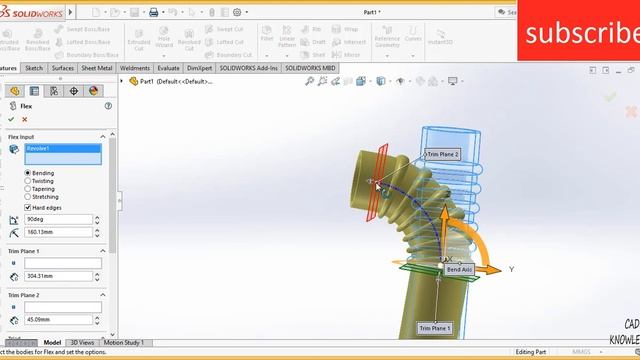Open the FeatureManager design tree tab
This screenshot has width=640, height=360.
click(15, 91)
